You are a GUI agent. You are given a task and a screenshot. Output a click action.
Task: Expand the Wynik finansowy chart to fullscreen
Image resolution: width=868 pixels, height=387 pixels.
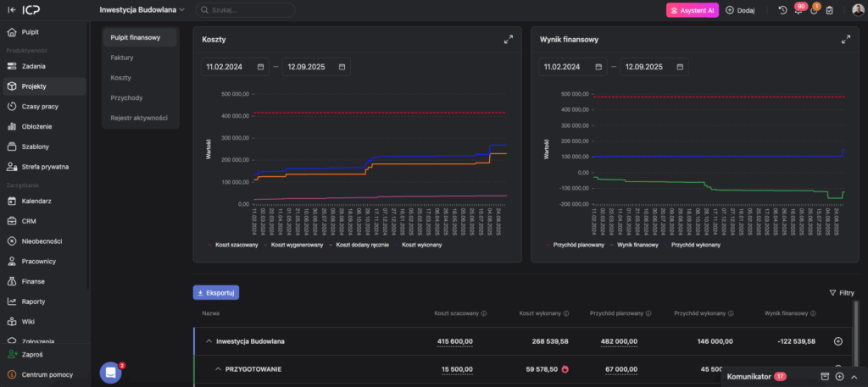click(845, 39)
